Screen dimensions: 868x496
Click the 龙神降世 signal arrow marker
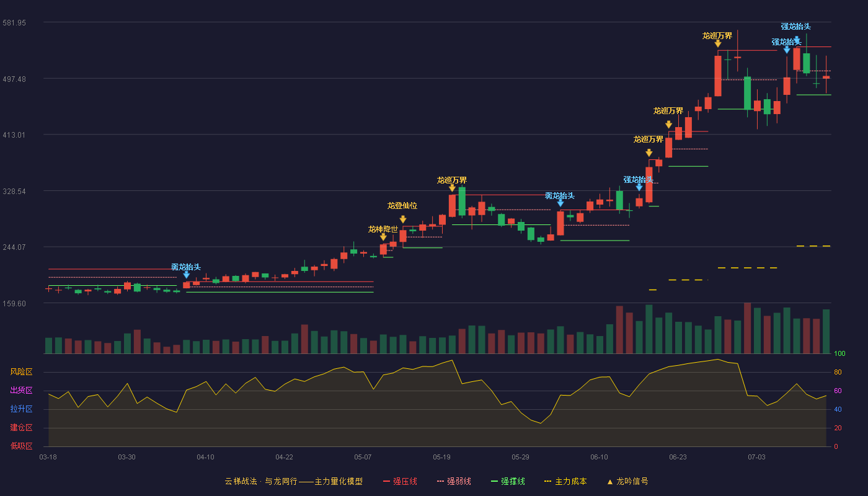click(x=383, y=237)
